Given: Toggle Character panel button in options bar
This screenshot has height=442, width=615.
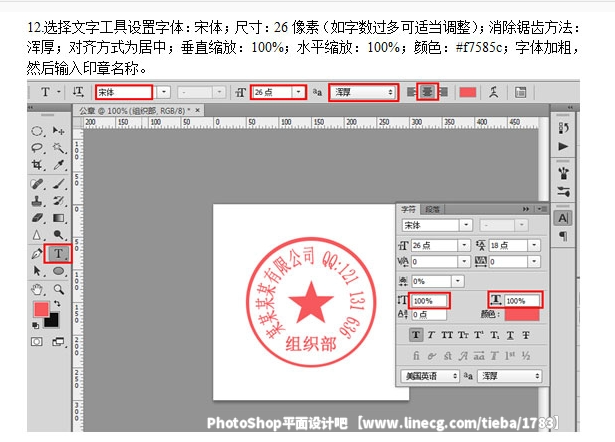Looking at the screenshot, I should coord(520,92).
